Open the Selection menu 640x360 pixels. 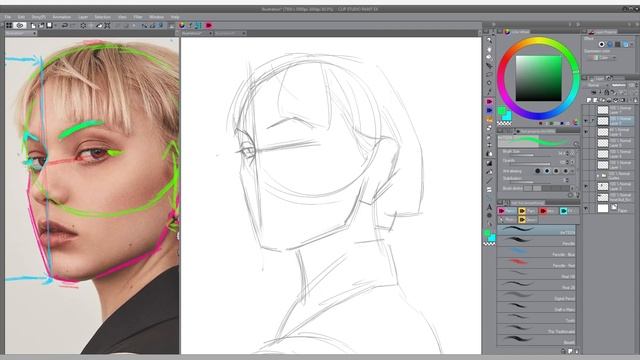coord(102,17)
